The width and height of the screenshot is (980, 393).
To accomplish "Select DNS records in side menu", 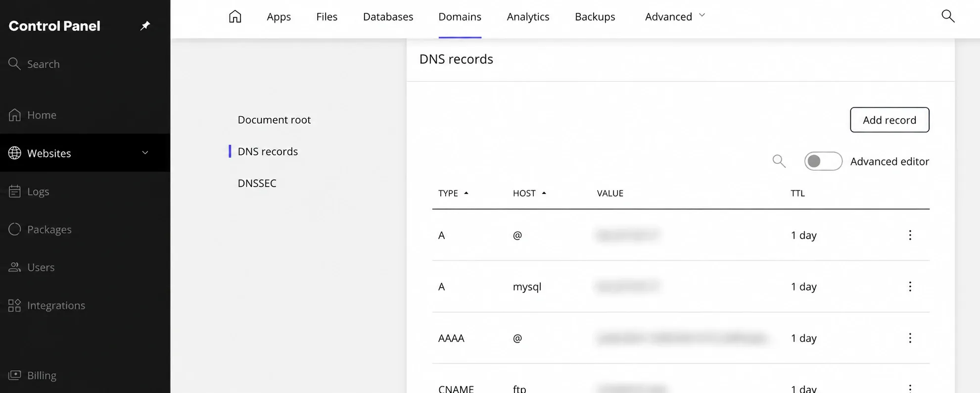I will pos(268,151).
